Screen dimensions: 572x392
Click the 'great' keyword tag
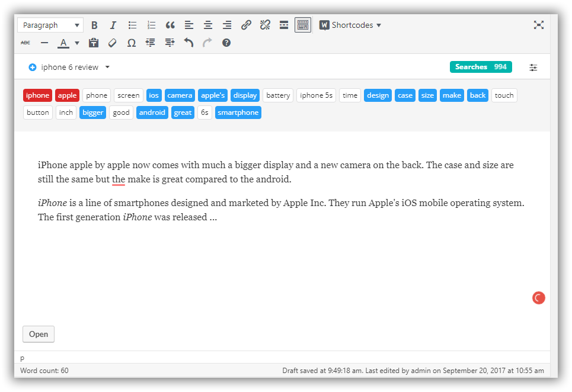click(x=183, y=113)
